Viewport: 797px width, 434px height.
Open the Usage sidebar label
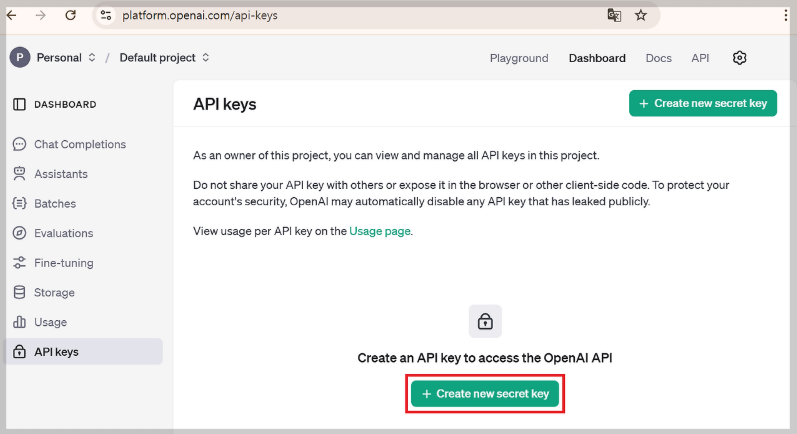[x=50, y=322]
